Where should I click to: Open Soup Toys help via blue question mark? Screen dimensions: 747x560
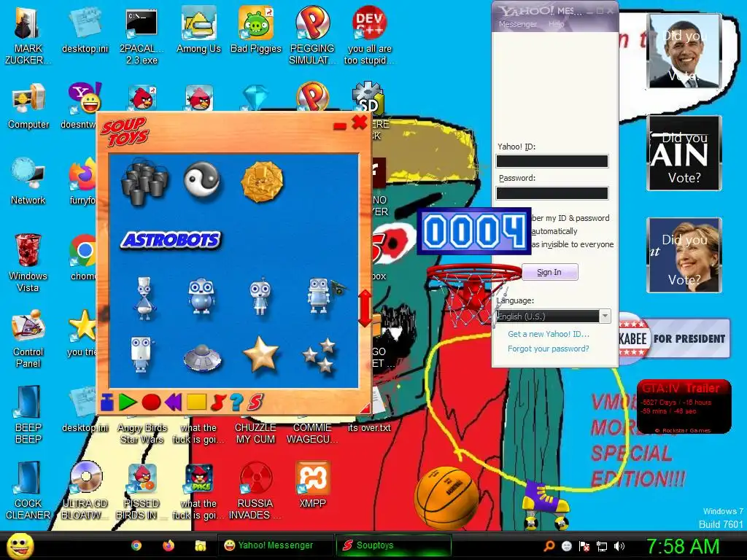point(236,402)
